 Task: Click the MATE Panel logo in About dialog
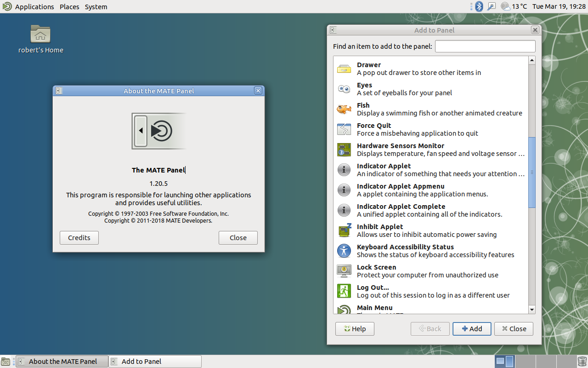pos(159,131)
